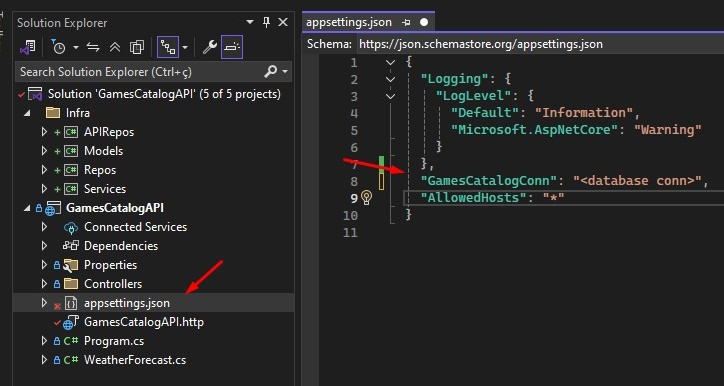Viewport: 724px width, 386px height.
Task: Select the Connected Services node
Action: [135, 227]
